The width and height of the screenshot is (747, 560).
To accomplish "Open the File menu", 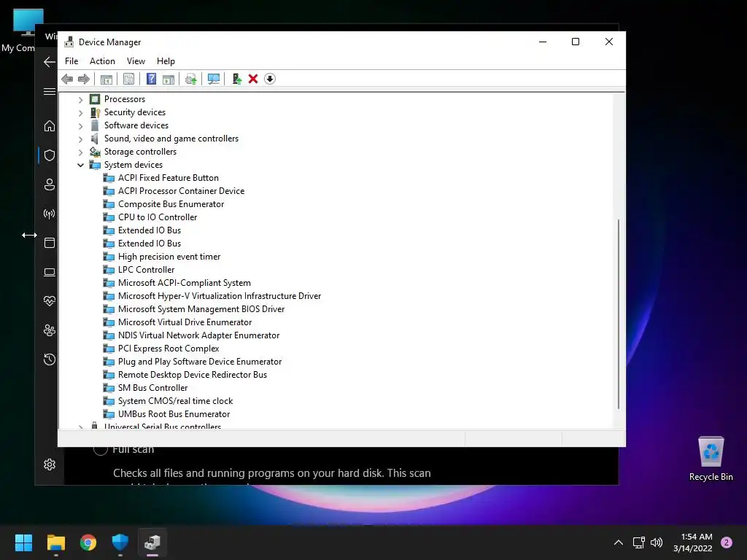I will pyautogui.click(x=71, y=61).
